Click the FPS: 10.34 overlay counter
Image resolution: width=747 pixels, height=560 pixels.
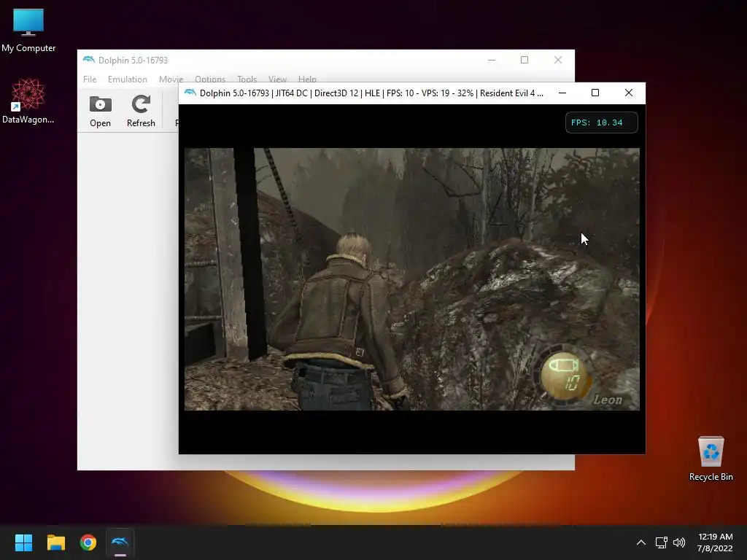[x=601, y=122]
